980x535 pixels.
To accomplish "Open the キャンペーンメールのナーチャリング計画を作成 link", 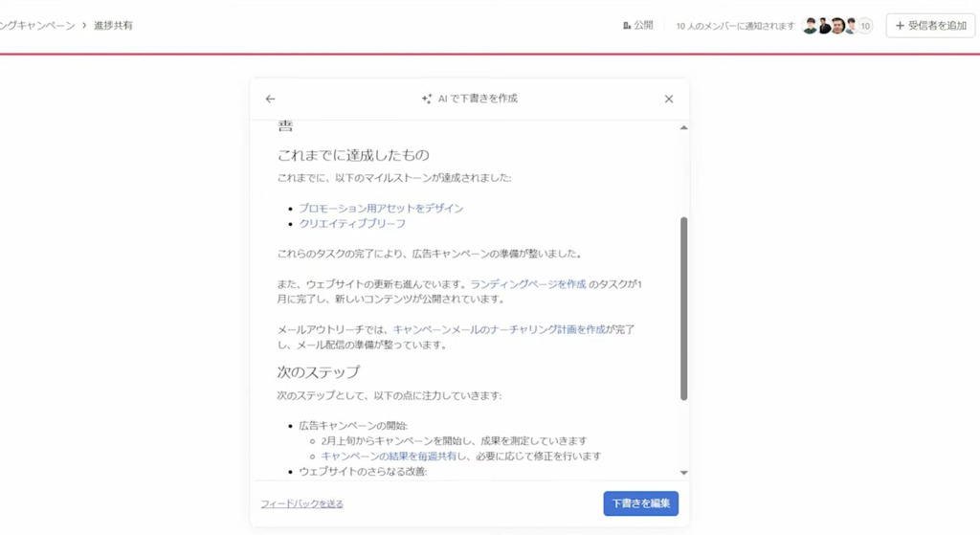I will point(499,329).
